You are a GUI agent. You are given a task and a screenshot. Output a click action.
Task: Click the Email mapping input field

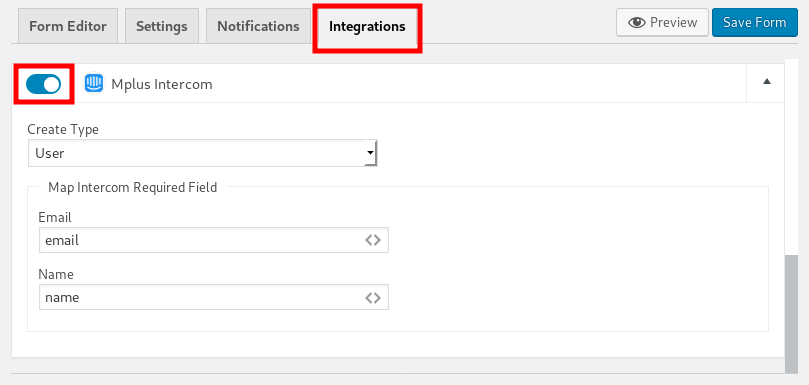(214, 240)
